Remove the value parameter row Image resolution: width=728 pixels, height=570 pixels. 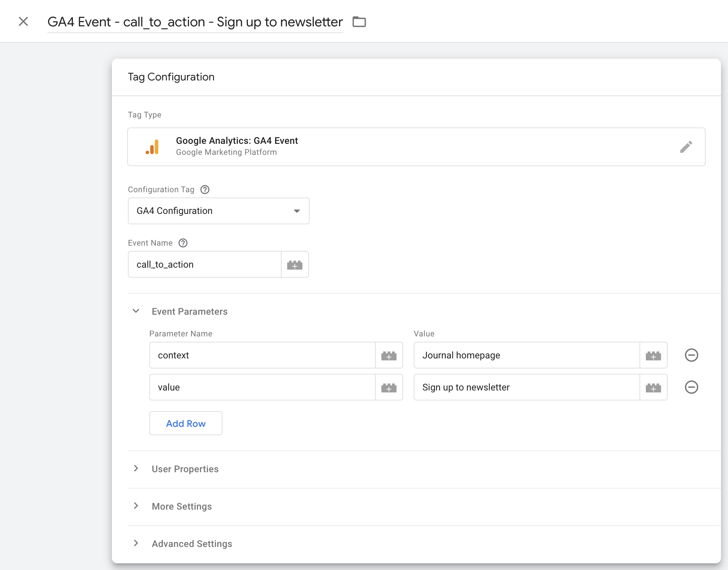tap(691, 387)
